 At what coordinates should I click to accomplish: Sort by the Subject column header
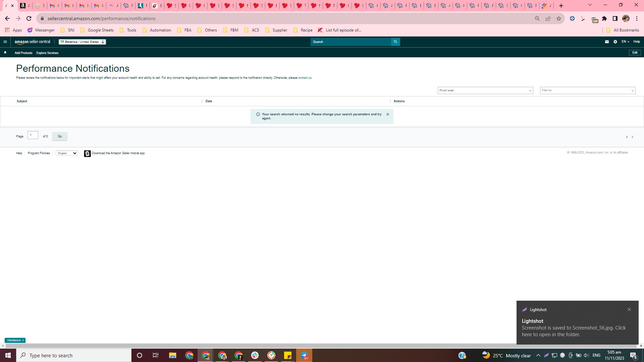[22, 101]
